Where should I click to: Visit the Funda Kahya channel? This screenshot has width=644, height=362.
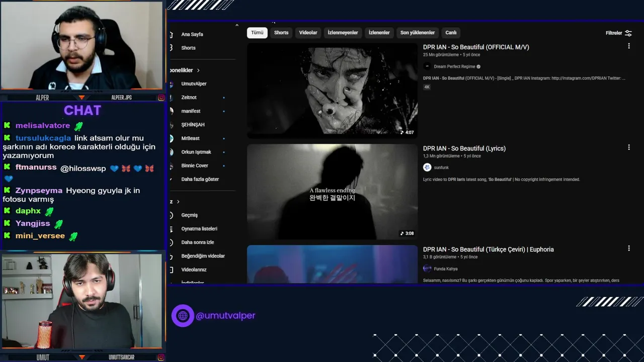pyautogui.click(x=446, y=268)
